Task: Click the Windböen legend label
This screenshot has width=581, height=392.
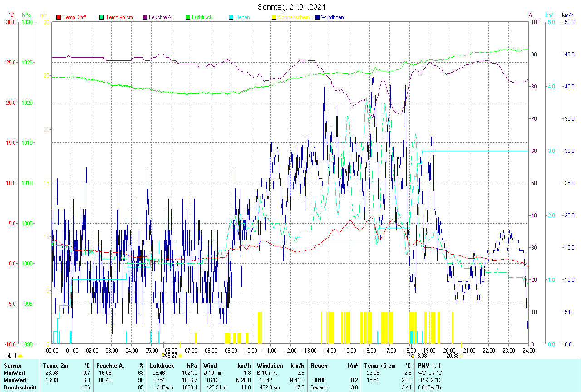Action: point(332,17)
